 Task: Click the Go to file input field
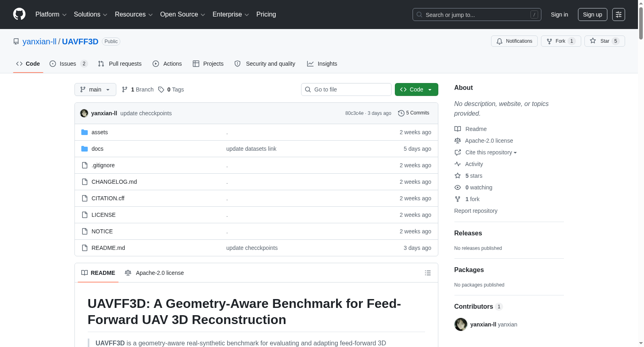(x=346, y=89)
